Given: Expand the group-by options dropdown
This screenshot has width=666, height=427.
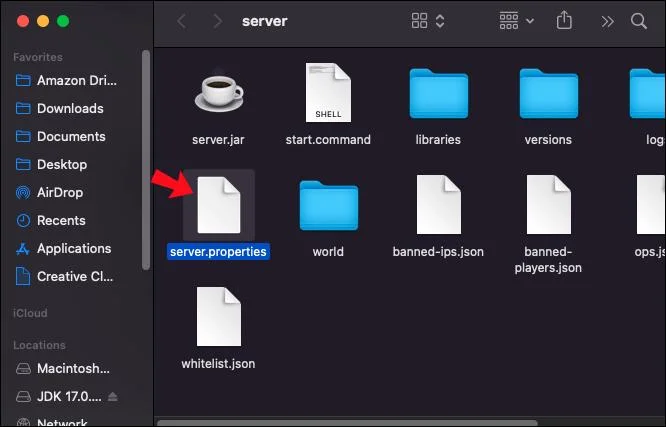Looking at the screenshot, I should click(516, 21).
